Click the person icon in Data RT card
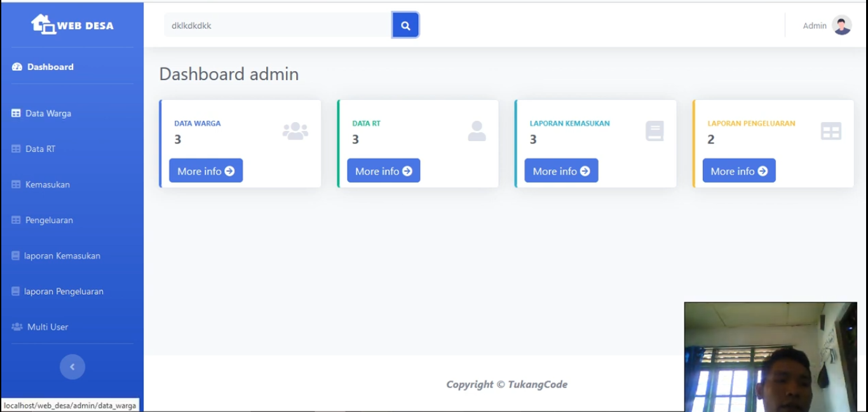 (x=477, y=131)
